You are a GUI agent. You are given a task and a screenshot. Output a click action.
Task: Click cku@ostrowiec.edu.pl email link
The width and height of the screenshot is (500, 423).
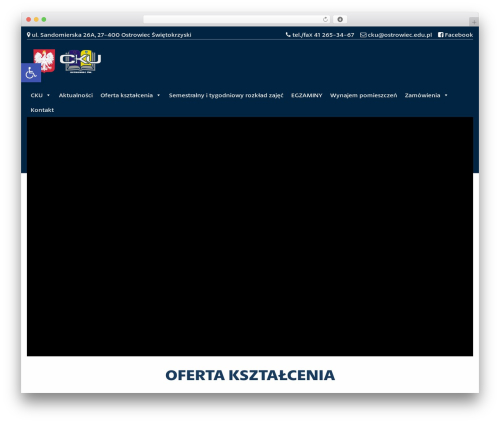tap(400, 35)
